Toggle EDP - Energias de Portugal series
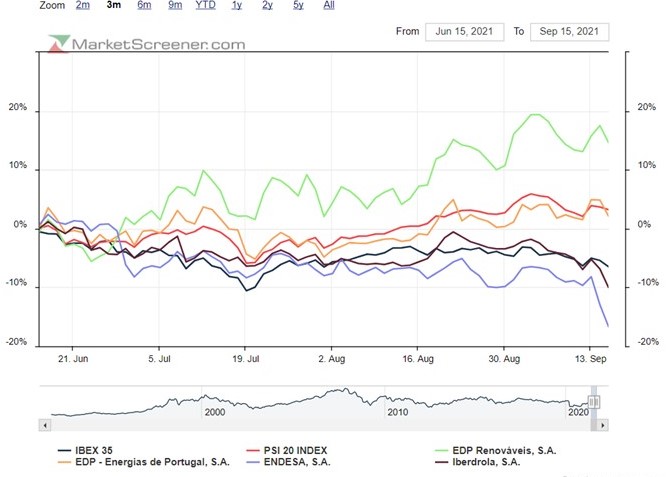The width and height of the screenshot is (666, 477). [144, 462]
